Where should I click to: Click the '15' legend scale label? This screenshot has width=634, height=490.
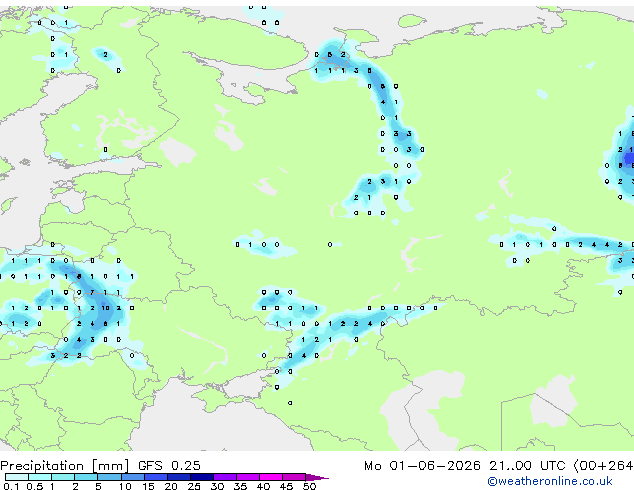[x=148, y=486]
